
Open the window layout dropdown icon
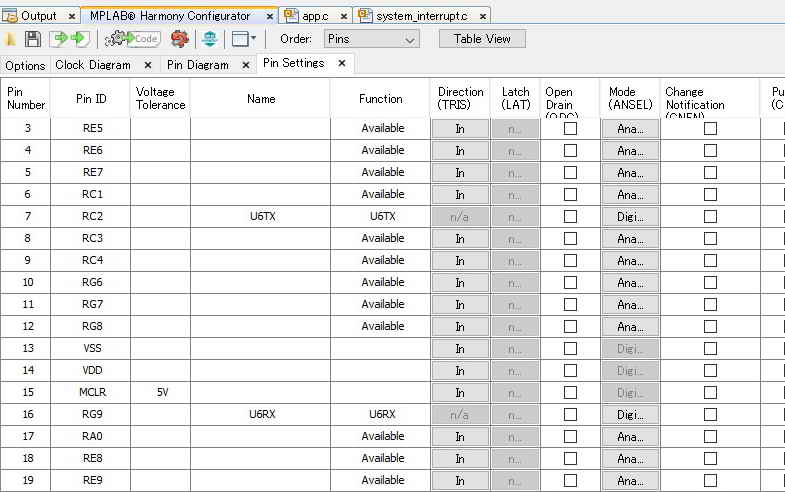coord(244,39)
